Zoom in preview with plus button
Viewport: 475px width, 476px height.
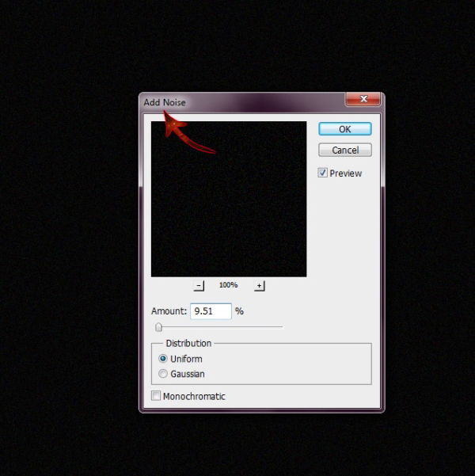pos(259,286)
